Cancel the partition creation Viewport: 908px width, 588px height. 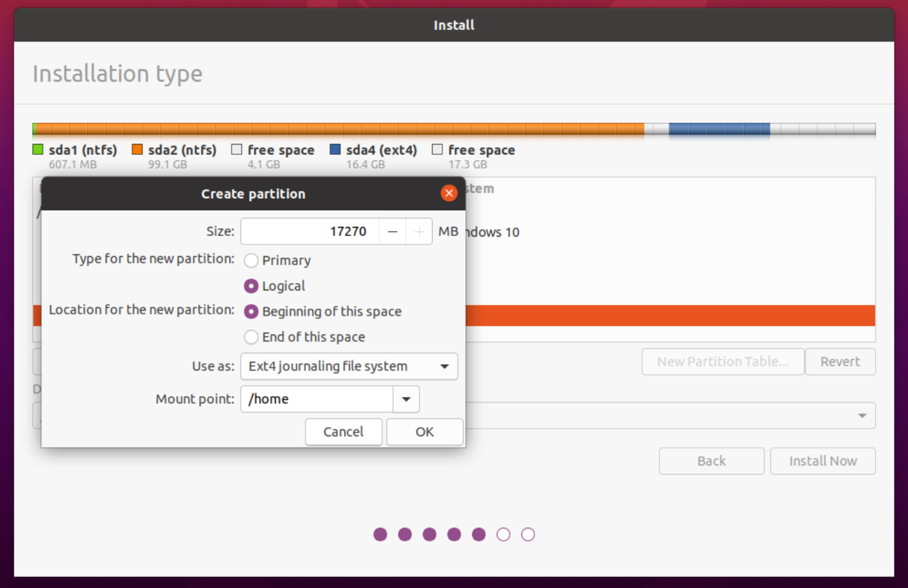pos(343,432)
